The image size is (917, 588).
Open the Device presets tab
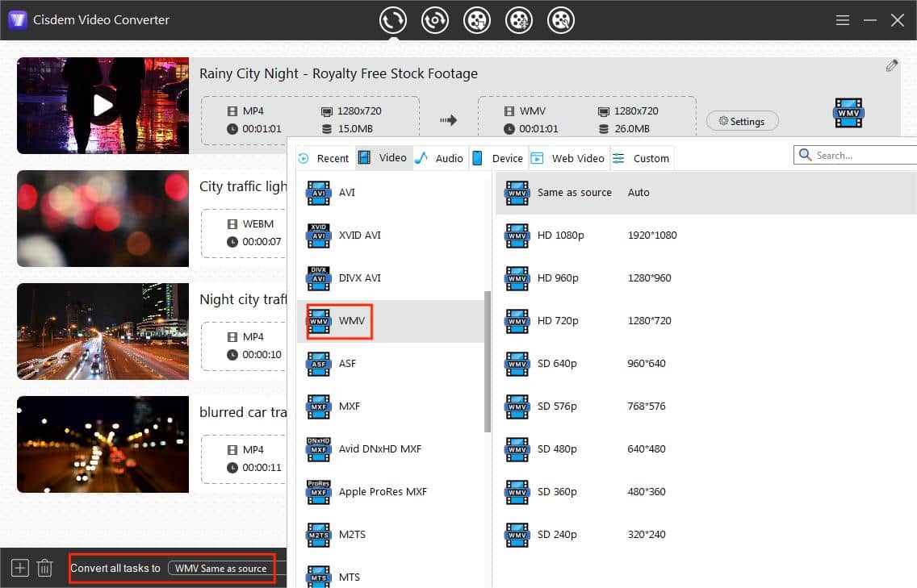click(505, 157)
